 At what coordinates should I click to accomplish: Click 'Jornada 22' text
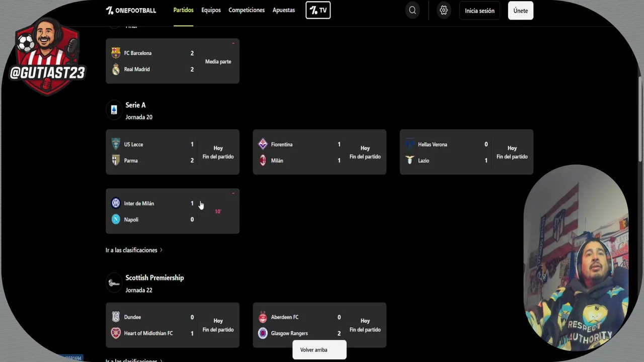point(139,290)
